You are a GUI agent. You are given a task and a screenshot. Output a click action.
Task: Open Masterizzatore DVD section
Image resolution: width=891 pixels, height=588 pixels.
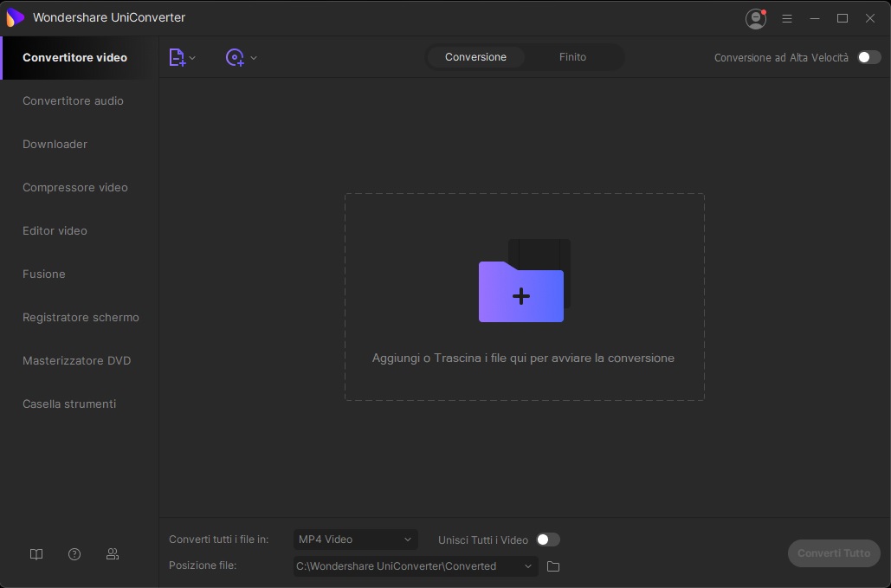click(80, 360)
